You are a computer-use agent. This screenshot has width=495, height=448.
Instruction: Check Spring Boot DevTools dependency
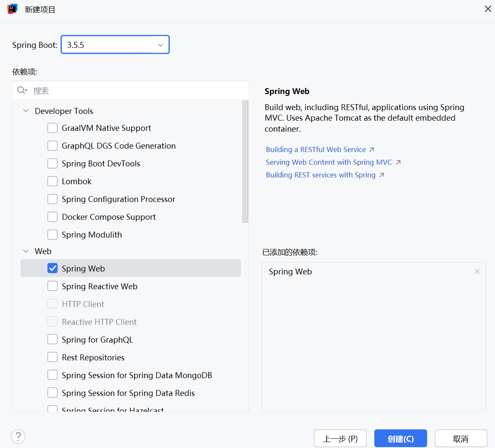pos(53,163)
